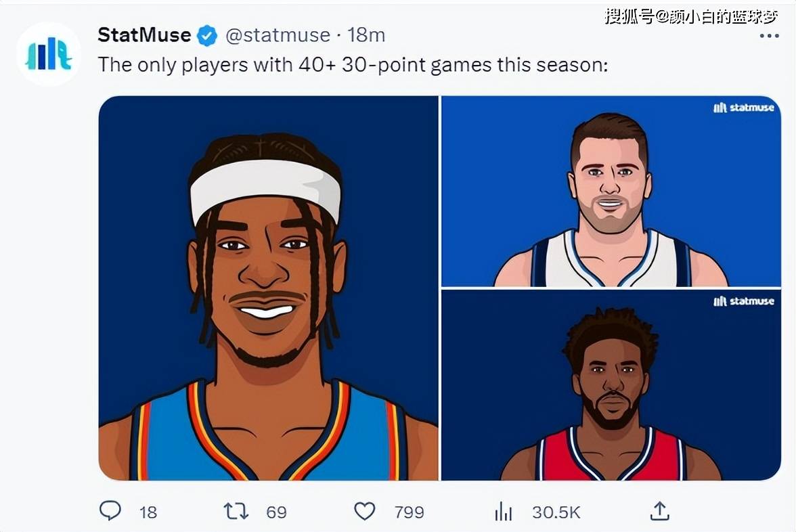Click the statmuse watermark on top-right image
This screenshot has width=796, height=532.
(x=745, y=108)
